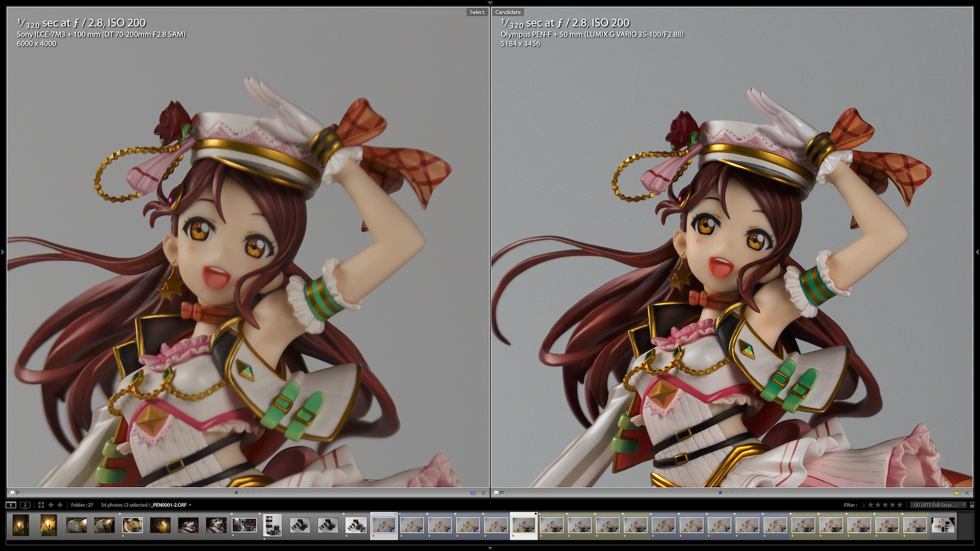Flag the Candidate photo as rejected

click(x=502, y=492)
